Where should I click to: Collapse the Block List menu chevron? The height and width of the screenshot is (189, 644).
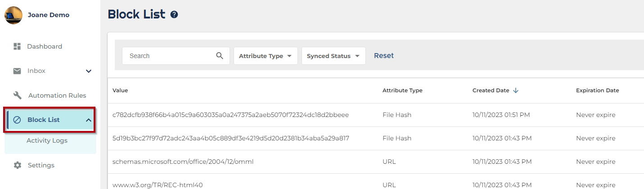coord(89,120)
